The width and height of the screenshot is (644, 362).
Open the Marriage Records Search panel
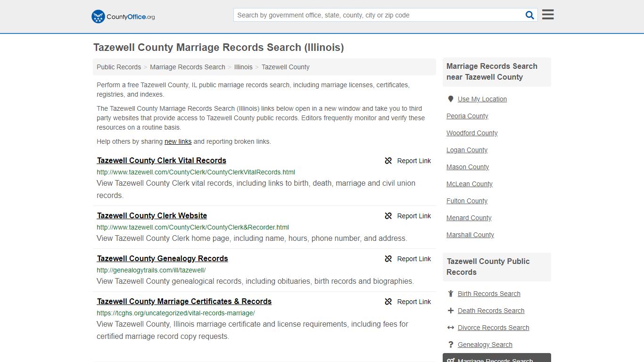tap(495, 359)
